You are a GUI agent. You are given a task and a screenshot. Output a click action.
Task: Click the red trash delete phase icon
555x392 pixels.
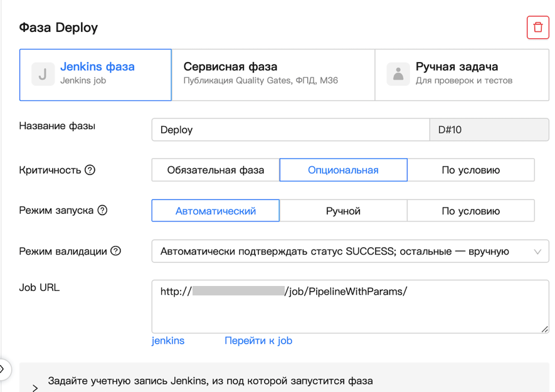point(537,28)
